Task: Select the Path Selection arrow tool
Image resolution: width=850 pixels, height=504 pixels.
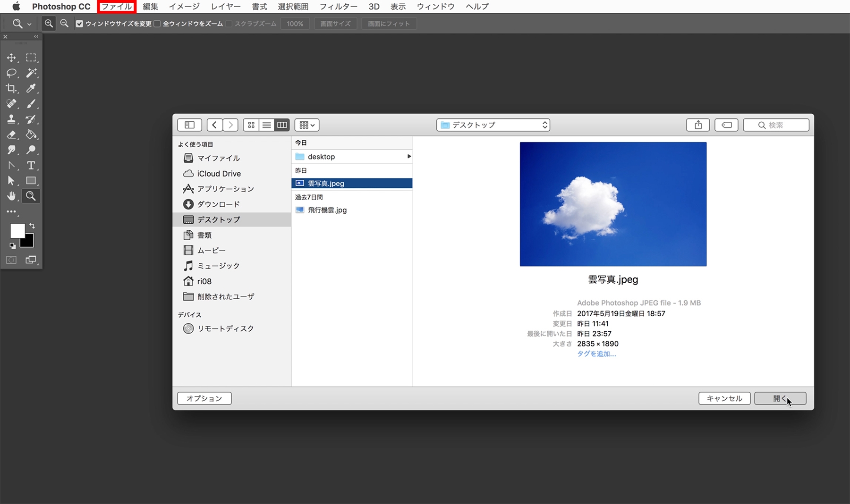Action: click(11, 181)
